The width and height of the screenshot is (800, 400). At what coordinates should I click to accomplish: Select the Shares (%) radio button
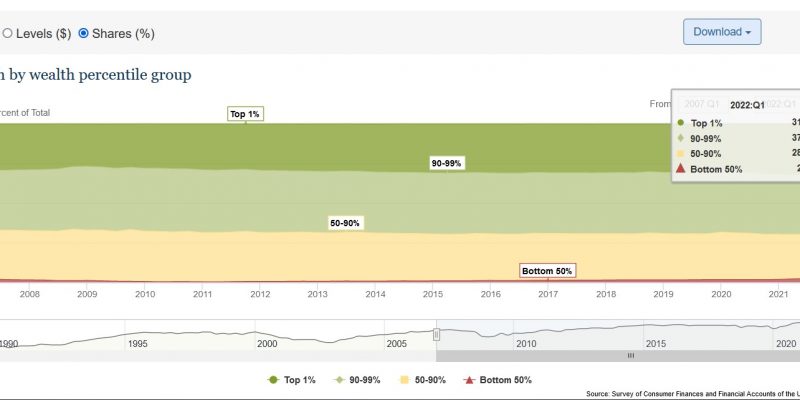(83, 33)
